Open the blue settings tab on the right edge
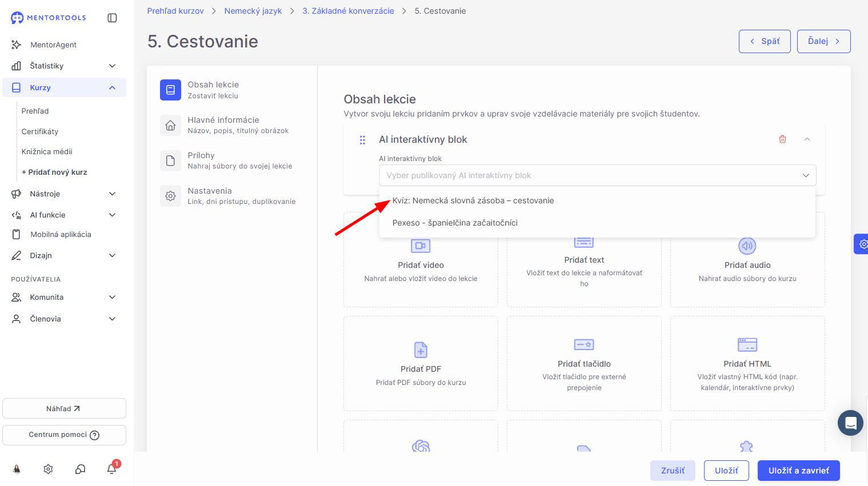868x486 pixels. coord(861,244)
